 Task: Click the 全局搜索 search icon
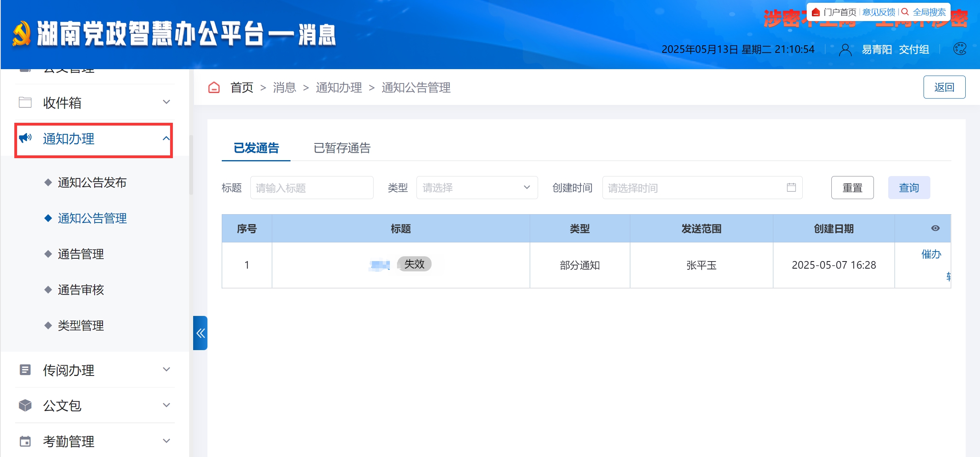point(905,12)
